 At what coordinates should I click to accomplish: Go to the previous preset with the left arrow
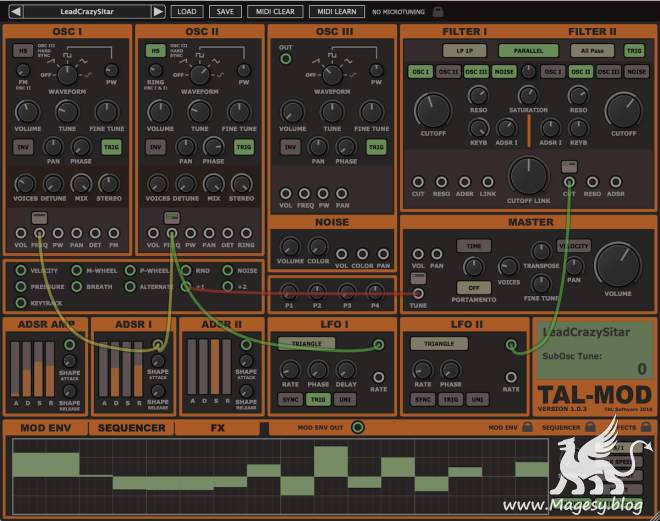(15, 11)
